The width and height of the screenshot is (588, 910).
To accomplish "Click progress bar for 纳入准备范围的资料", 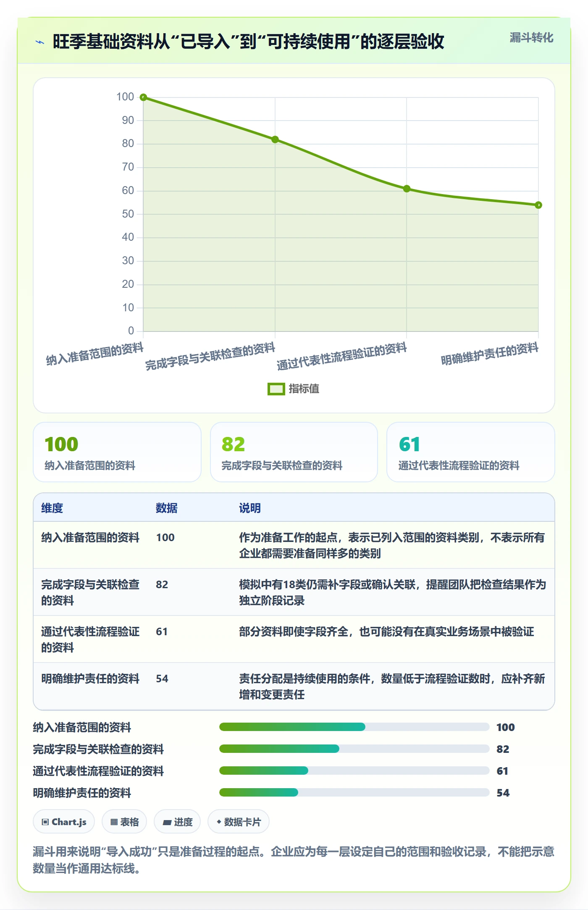I will [354, 727].
